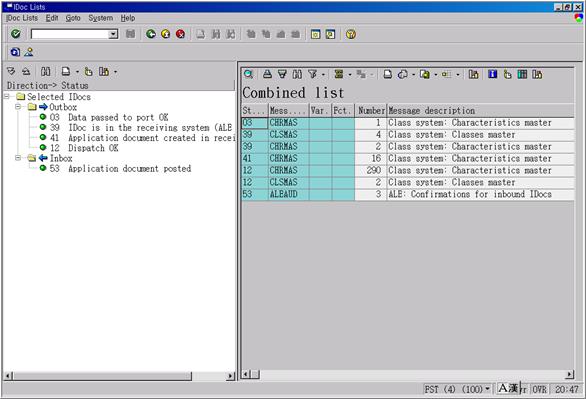Click Collapse subtree icon in tree toolbar
Image resolution: width=586 pixels, height=399 pixels.
coord(26,71)
